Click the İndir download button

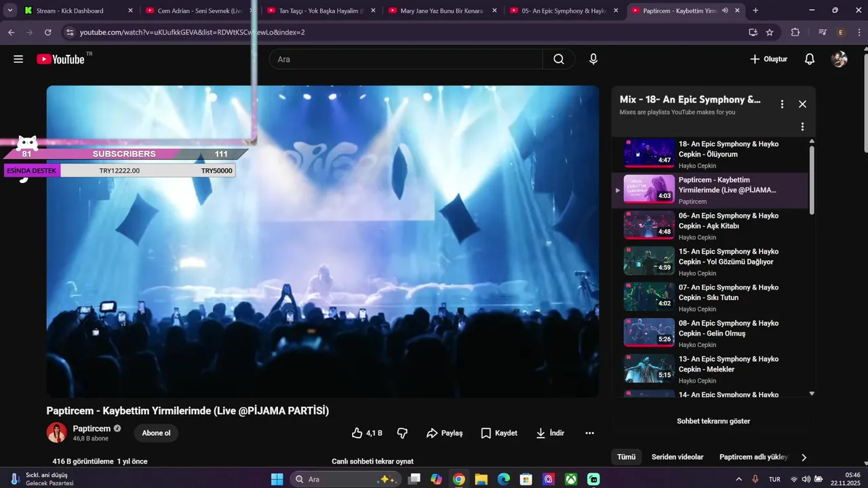point(550,433)
